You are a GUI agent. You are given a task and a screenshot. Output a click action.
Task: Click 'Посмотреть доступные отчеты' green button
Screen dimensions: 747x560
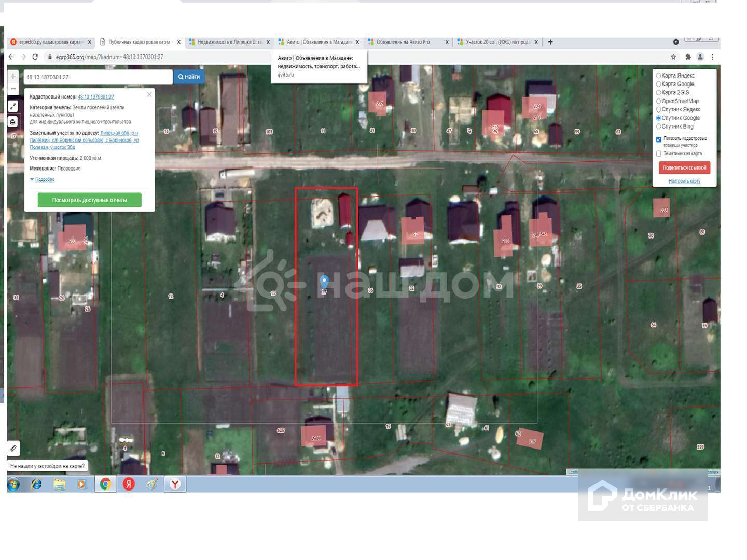[90, 200]
